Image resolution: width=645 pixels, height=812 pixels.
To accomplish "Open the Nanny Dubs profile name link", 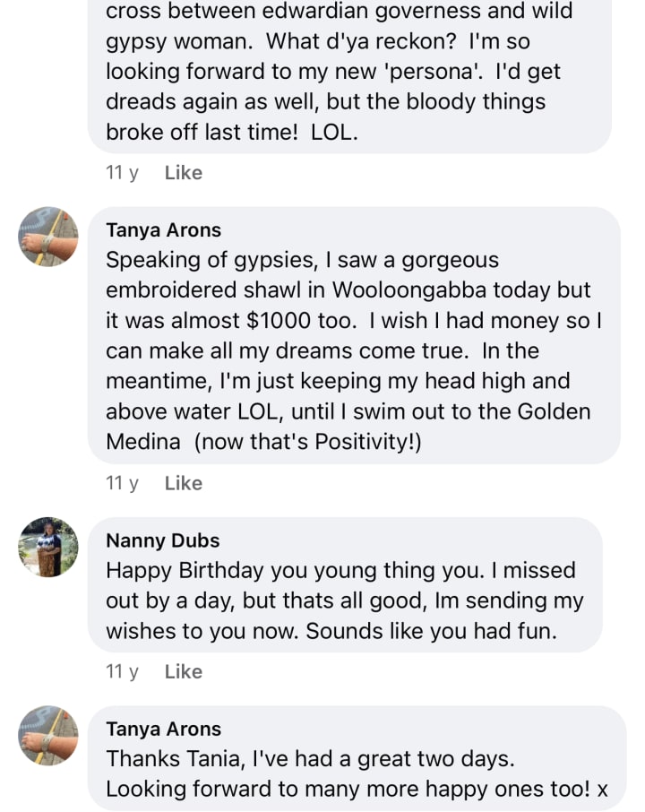I will click(x=162, y=540).
